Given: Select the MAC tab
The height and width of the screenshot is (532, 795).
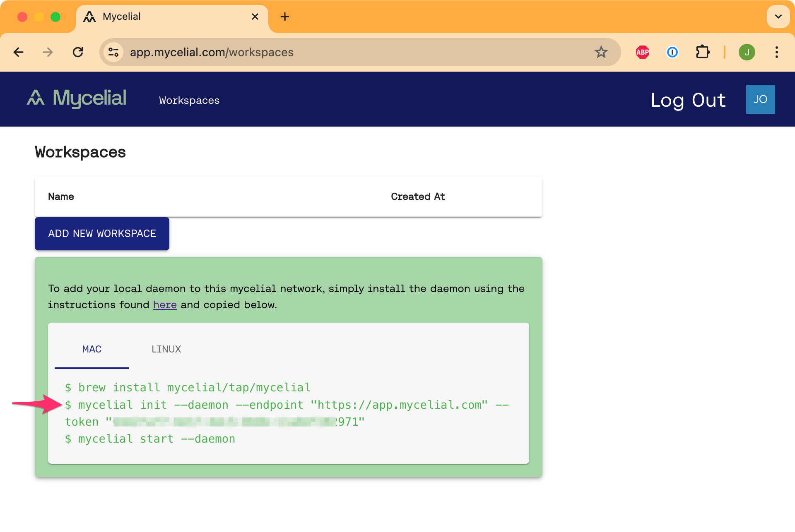Looking at the screenshot, I should 92,349.
